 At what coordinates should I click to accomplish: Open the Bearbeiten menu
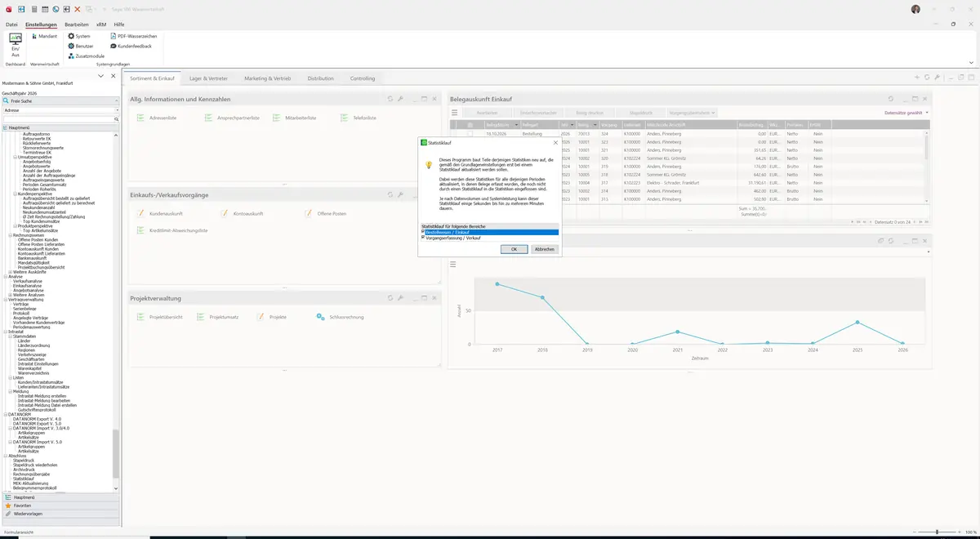(77, 24)
